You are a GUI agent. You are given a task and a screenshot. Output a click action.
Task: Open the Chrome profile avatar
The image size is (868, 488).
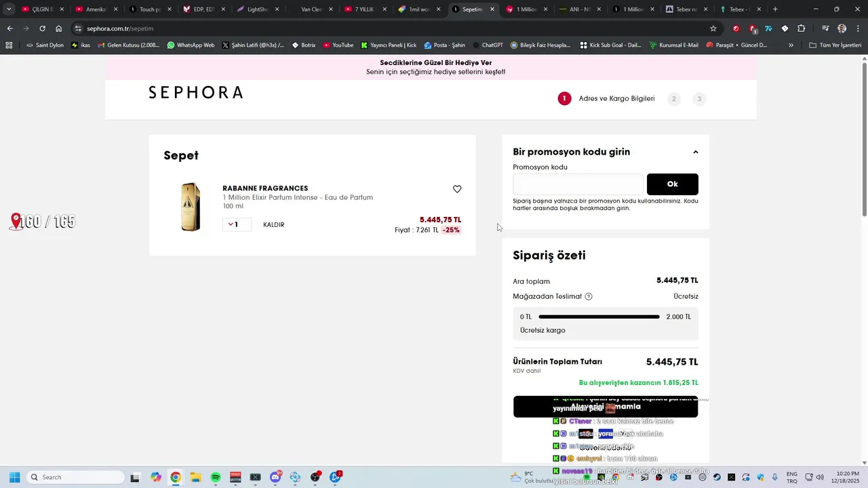(x=842, y=28)
